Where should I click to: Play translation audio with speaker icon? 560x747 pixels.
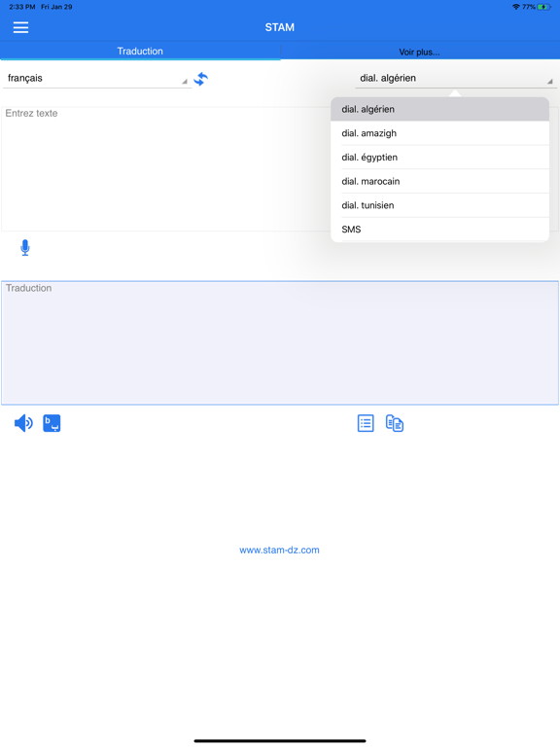click(23, 423)
